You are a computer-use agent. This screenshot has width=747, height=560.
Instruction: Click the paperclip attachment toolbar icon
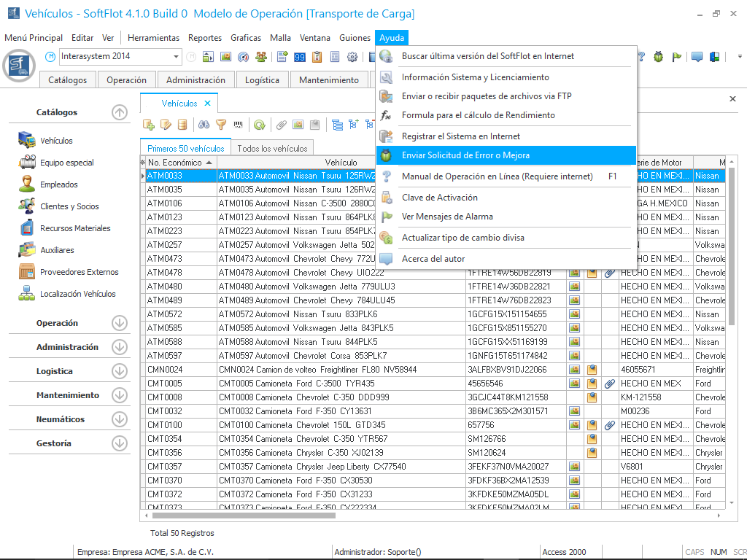pyautogui.click(x=281, y=125)
